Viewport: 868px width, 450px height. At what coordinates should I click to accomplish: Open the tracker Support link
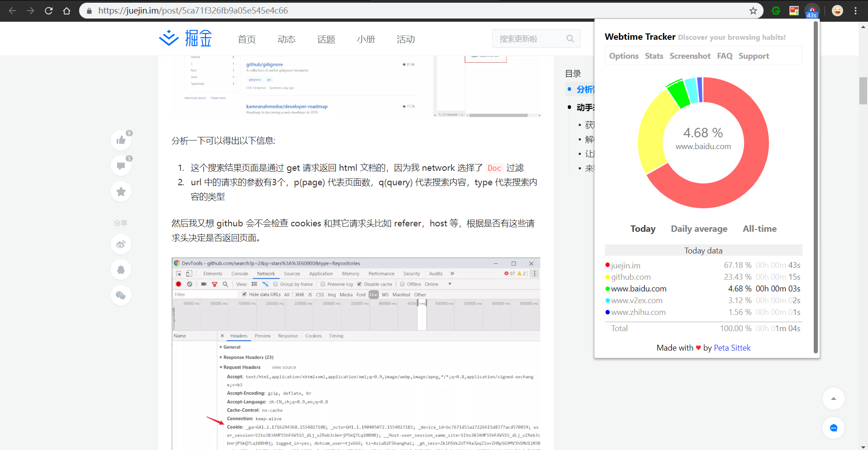pos(754,56)
